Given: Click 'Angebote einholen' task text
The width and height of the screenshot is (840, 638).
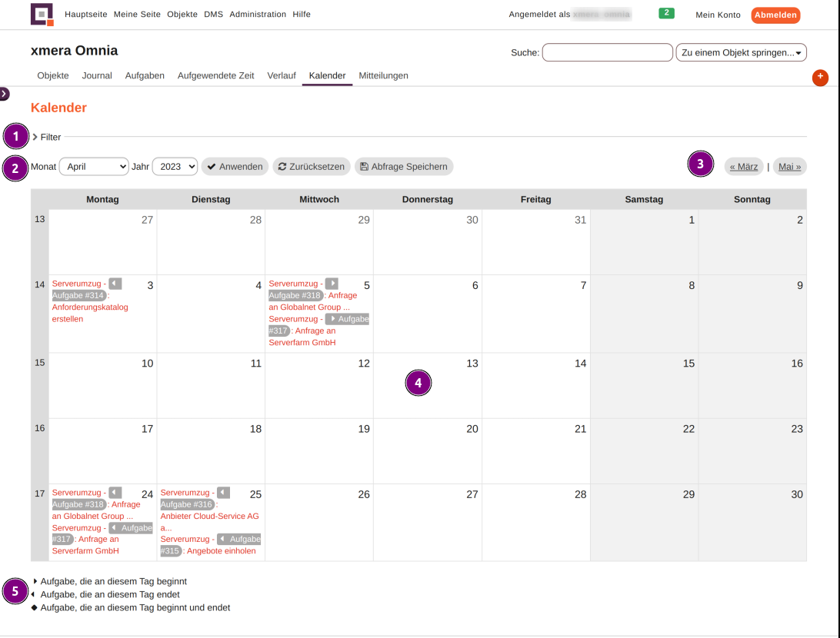Looking at the screenshot, I should 222,551.
